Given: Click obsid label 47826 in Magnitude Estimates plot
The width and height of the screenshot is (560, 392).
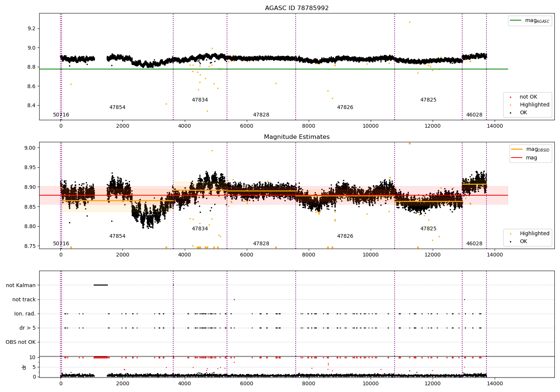Looking at the screenshot, I should click(x=345, y=236).
